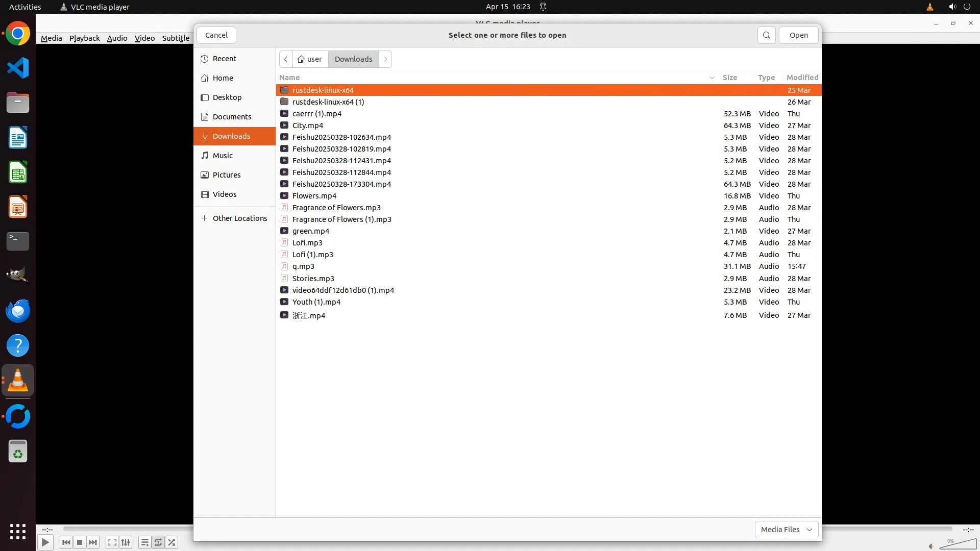980x551 pixels.
Task: Click the stop playback button
Action: [x=80, y=542]
